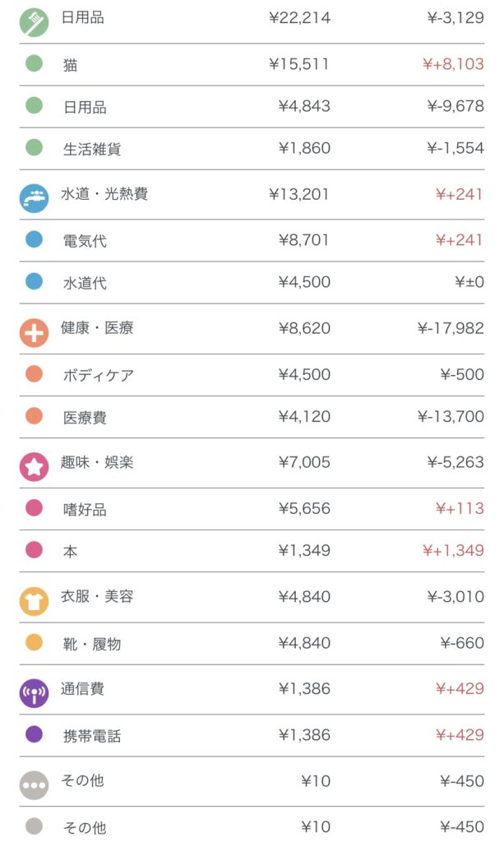
Task: Open the 電気代 subcategory row
Action: [85, 241]
